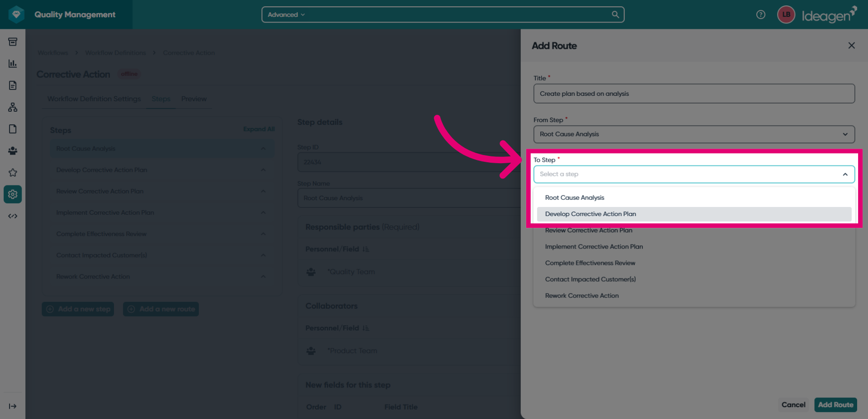Collapse Complete Effectiveness Review step chevron
The width and height of the screenshot is (868, 419).
263,234
